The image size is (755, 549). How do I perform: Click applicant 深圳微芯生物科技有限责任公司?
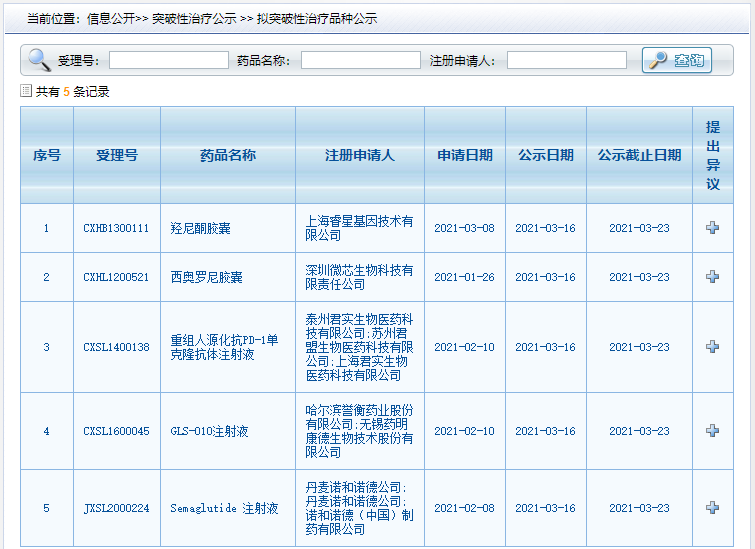click(x=359, y=277)
